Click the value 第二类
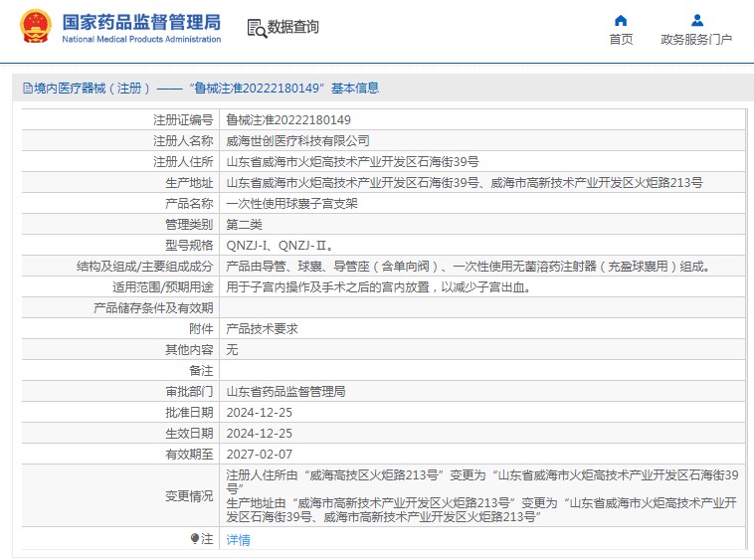The image size is (754, 560). 245,225
